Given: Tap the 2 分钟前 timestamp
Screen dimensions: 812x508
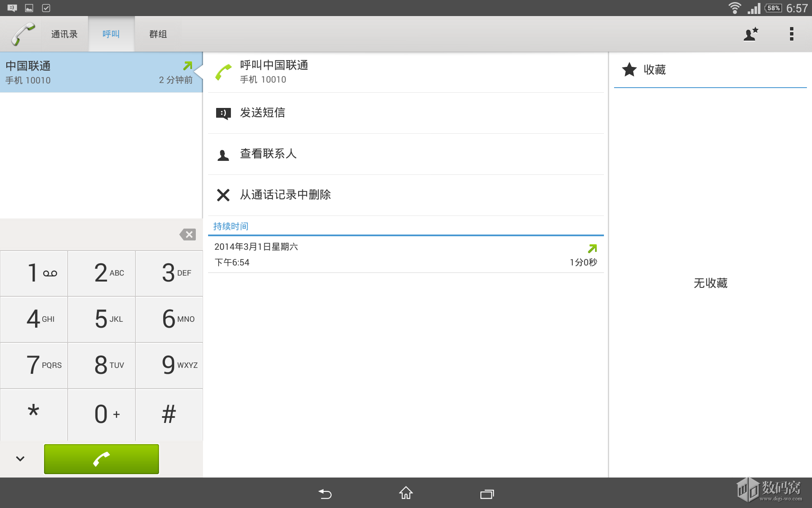Looking at the screenshot, I should (x=176, y=80).
